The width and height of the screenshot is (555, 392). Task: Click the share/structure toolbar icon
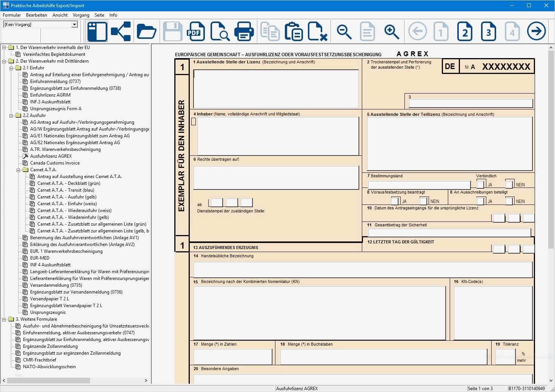point(121,31)
